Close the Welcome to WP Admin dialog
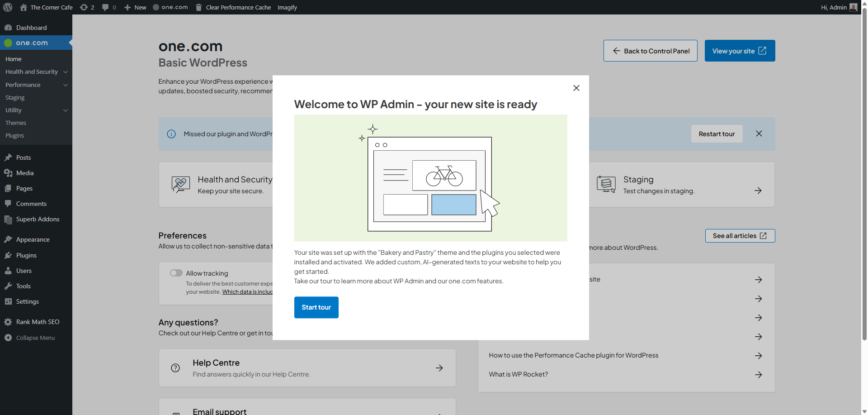This screenshot has width=868, height=415. pos(576,88)
